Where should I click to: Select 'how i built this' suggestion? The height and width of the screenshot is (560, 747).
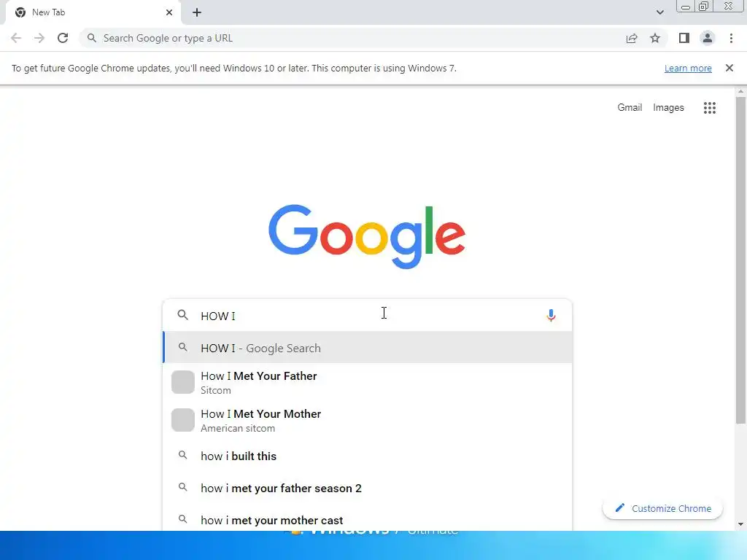tap(368, 456)
